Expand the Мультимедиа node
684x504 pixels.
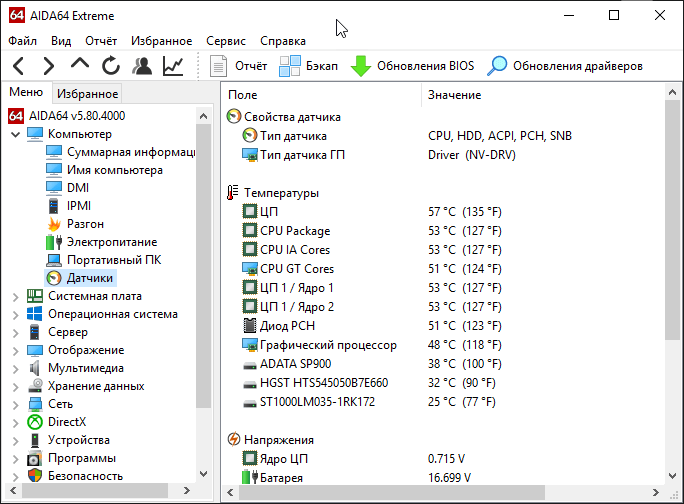click(16, 369)
